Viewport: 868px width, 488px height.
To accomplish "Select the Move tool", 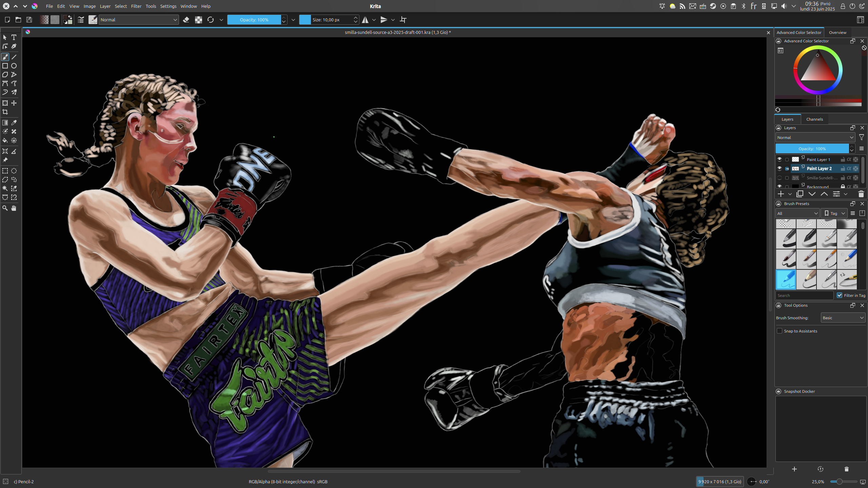I will point(14,103).
